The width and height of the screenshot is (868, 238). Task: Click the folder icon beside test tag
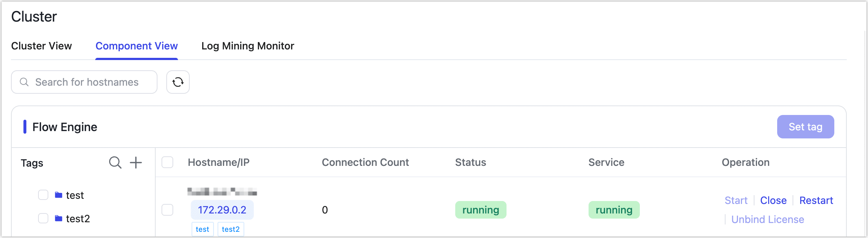click(59, 195)
